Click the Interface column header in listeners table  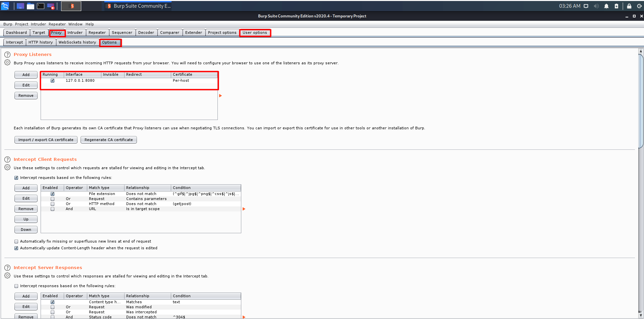tap(83, 74)
